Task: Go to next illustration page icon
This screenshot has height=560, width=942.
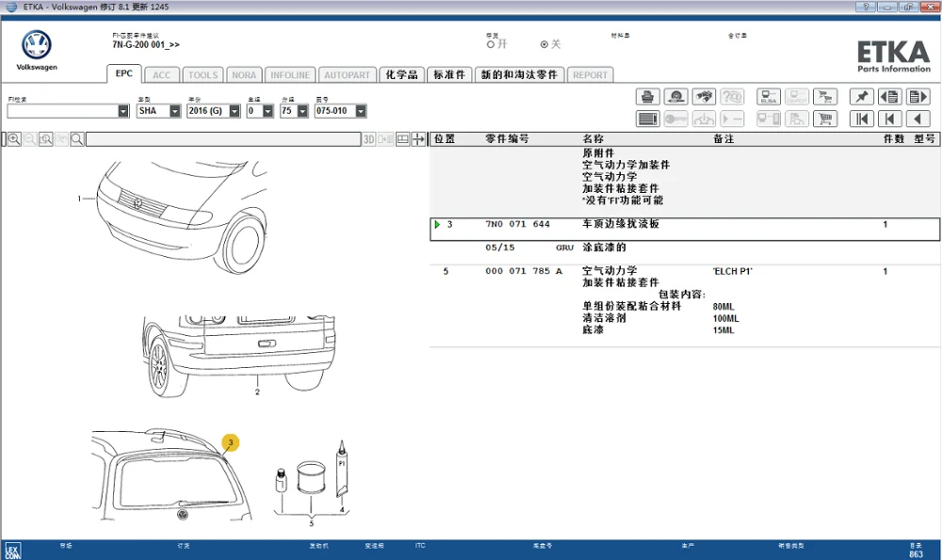Action: click(x=918, y=97)
